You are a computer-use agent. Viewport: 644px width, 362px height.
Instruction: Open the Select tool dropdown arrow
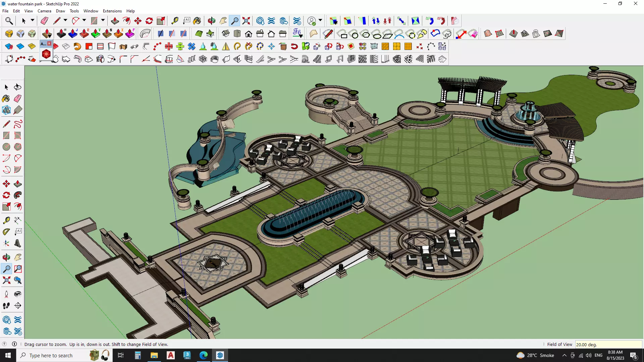(x=33, y=20)
